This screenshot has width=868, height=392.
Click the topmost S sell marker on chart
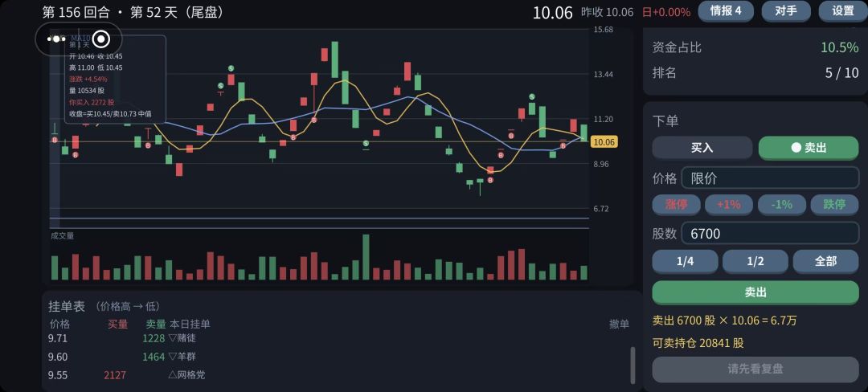(x=231, y=68)
